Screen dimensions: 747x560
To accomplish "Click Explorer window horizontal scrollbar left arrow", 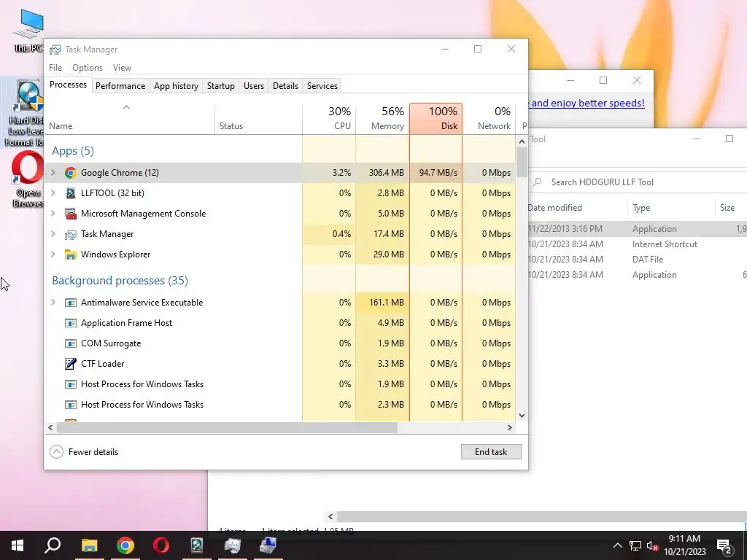I will (330, 516).
